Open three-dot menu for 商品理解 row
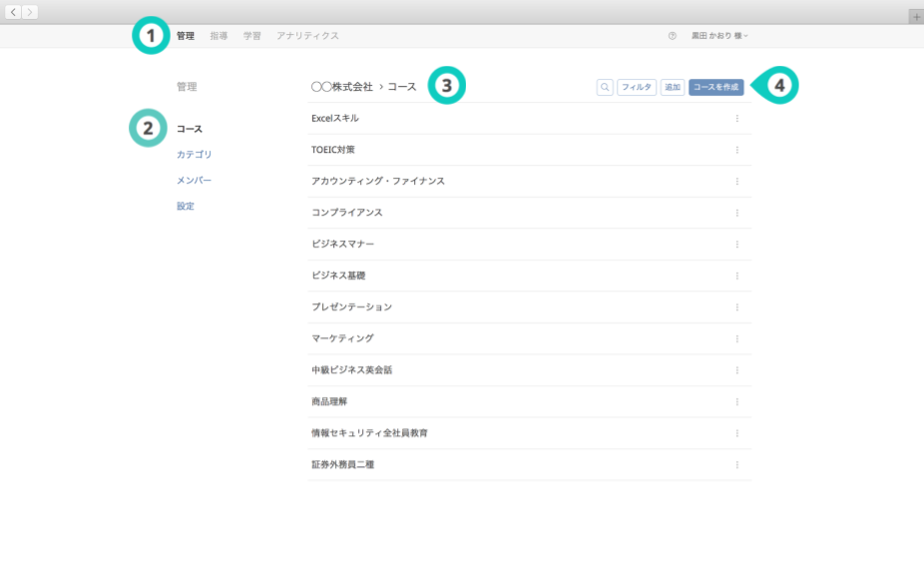 tap(737, 401)
